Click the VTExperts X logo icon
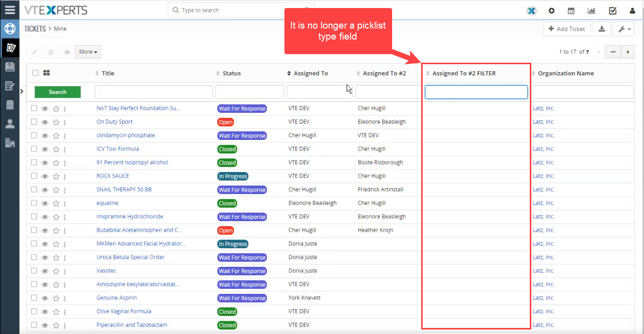The height and width of the screenshot is (334, 644). 532,11
